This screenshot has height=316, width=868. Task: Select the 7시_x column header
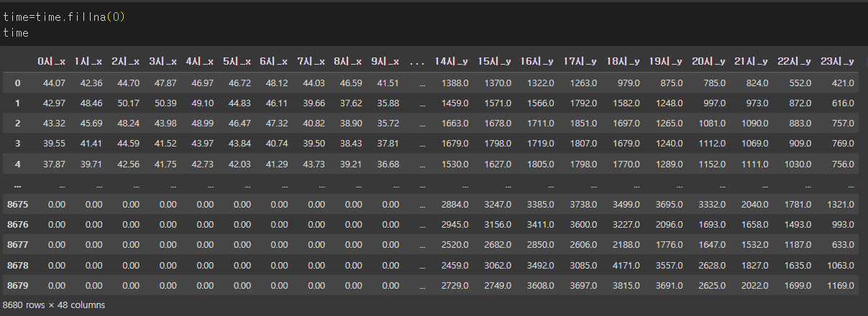tap(311, 62)
